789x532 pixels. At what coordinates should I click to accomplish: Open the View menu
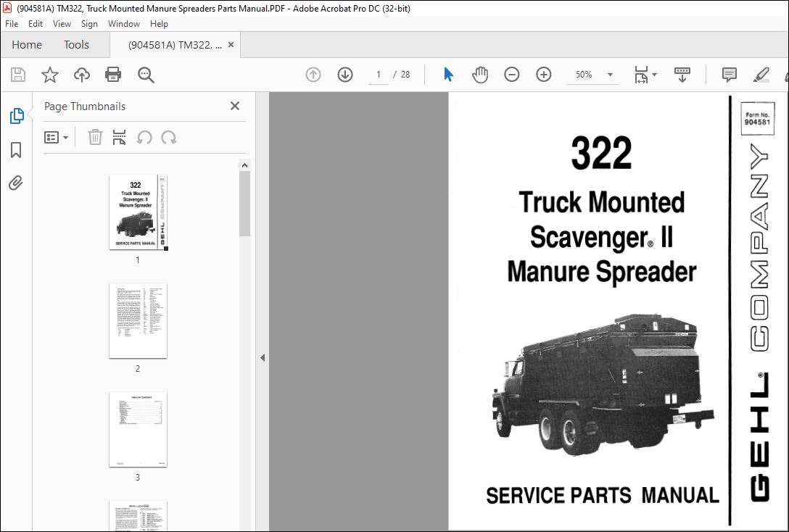(62, 24)
